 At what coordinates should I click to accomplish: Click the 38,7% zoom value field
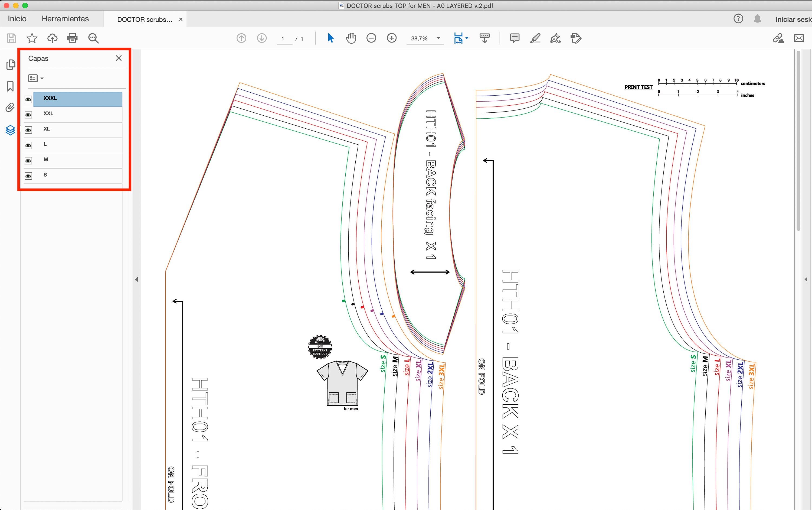pos(419,38)
